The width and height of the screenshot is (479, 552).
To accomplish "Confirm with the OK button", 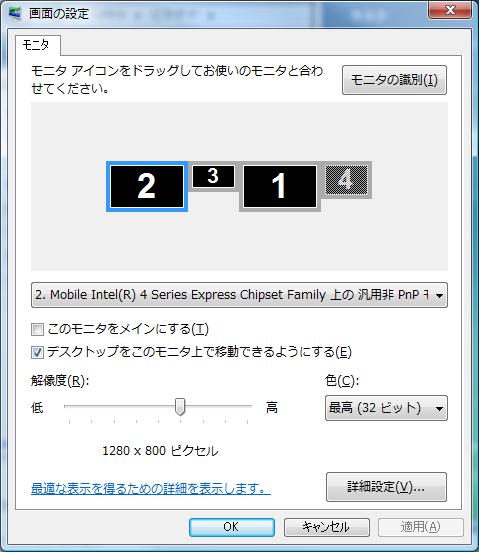I will pos(232,527).
